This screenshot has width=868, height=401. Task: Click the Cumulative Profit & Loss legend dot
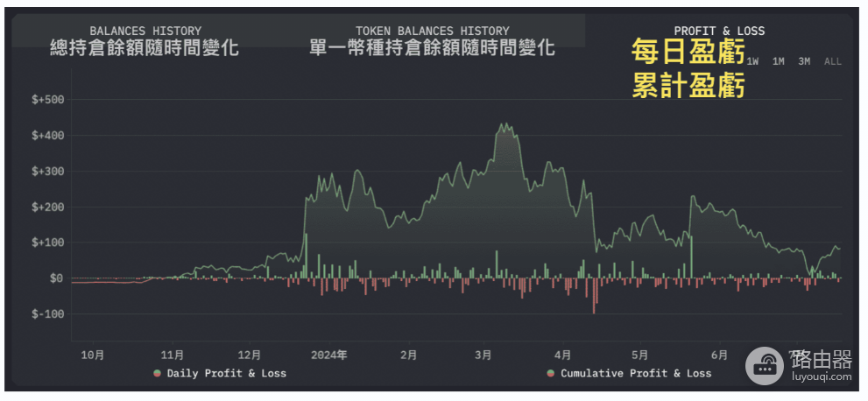click(551, 373)
